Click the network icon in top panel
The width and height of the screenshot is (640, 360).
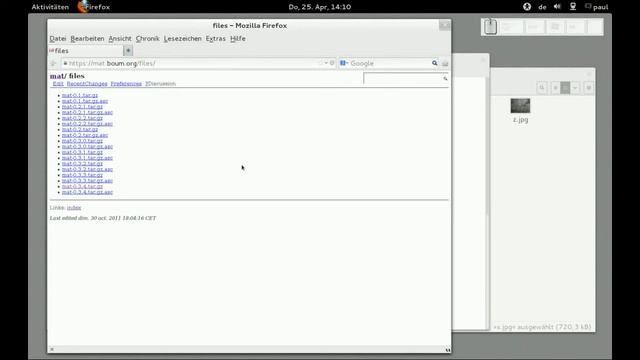click(573, 7)
